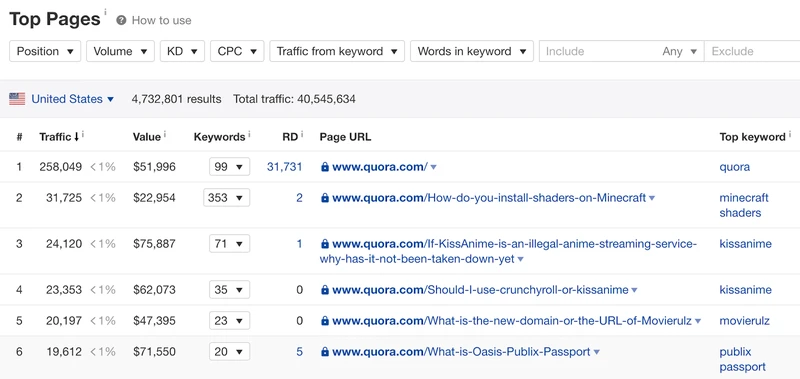Open the 31,731 referring domains link
800x379 pixels.
tap(285, 167)
